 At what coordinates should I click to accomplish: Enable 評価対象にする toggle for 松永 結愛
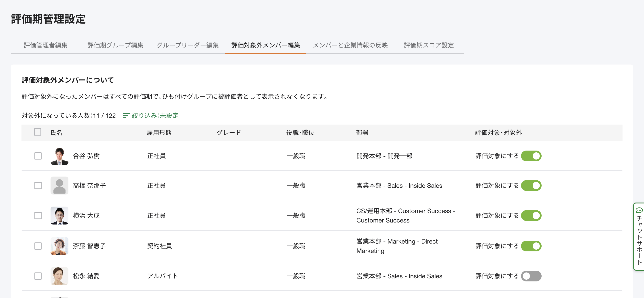pos(531,276)
